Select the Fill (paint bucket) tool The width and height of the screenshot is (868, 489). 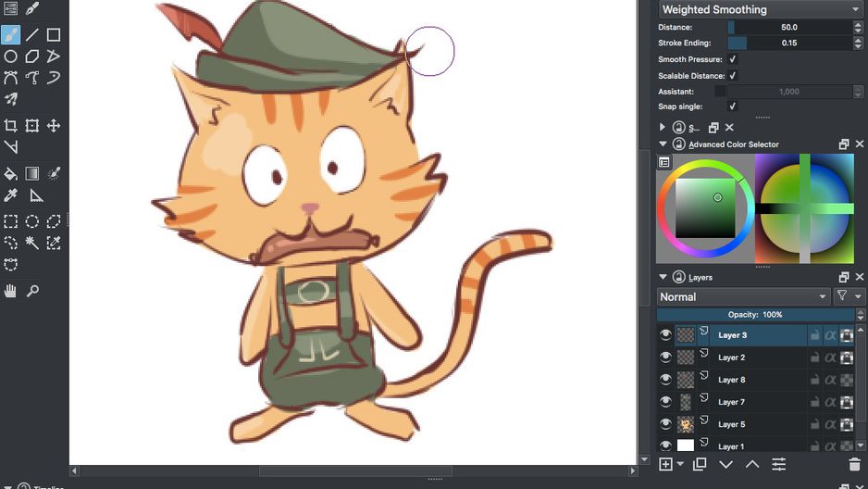tap(10, 174)
